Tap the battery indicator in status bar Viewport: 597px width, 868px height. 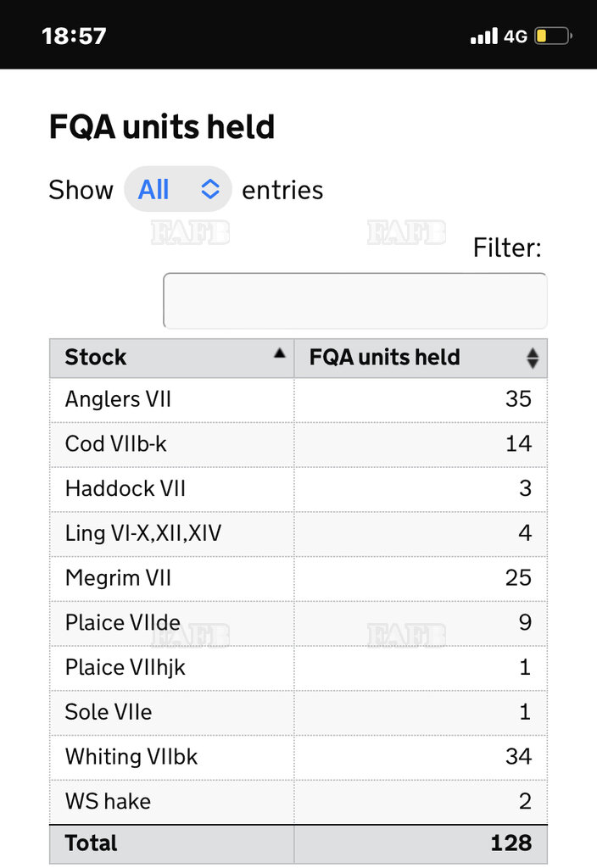pyautogui.click(x=553, y=36)
